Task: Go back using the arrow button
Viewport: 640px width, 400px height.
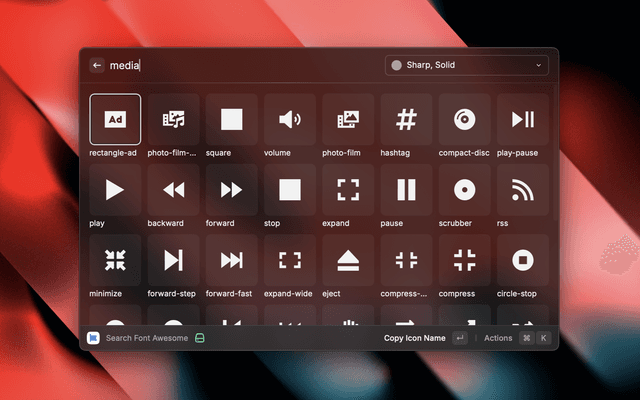Action: coord(97,65)
